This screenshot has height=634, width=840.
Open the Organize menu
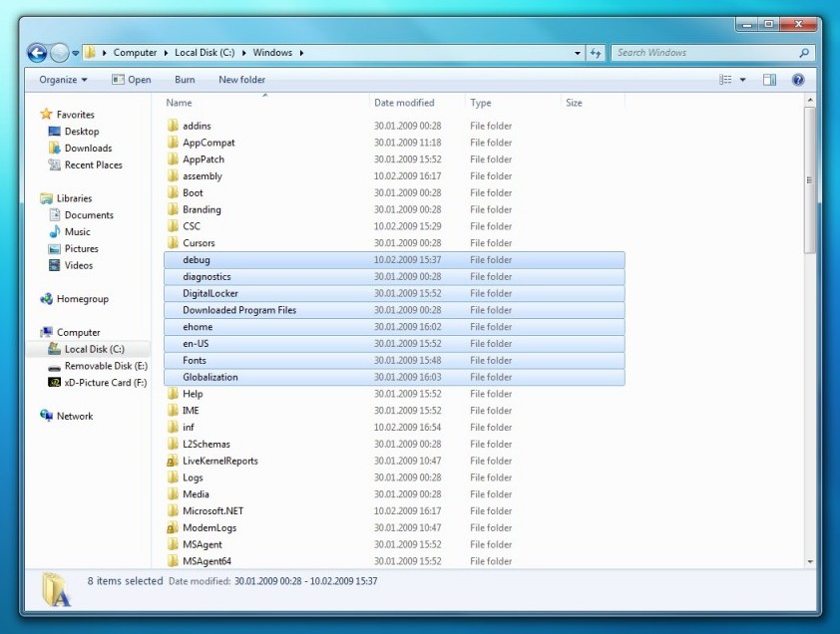(x=63, y=80)
